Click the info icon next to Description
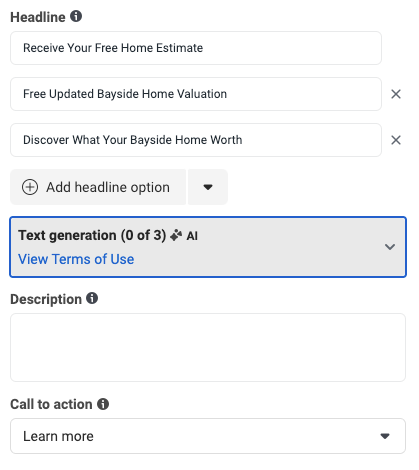The image size is (419, 470). [x=92, y=298]
